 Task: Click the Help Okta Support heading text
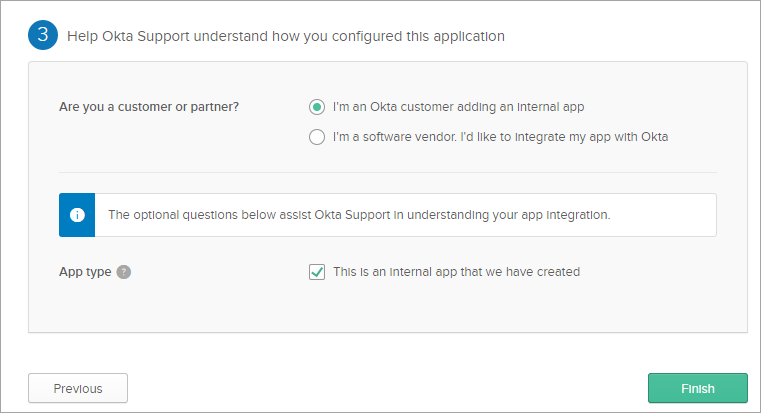[285, 36]
